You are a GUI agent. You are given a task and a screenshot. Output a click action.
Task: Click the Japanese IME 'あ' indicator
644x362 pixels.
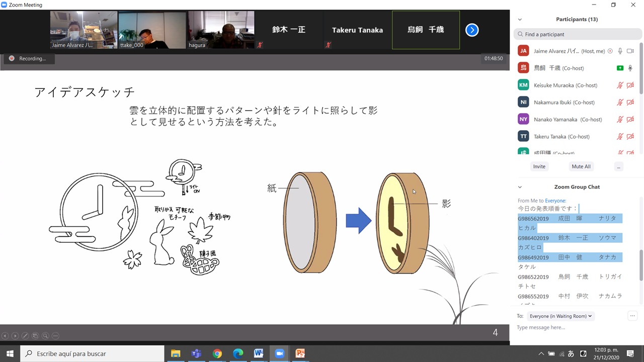pyautogui.click(x=571, y=353)
